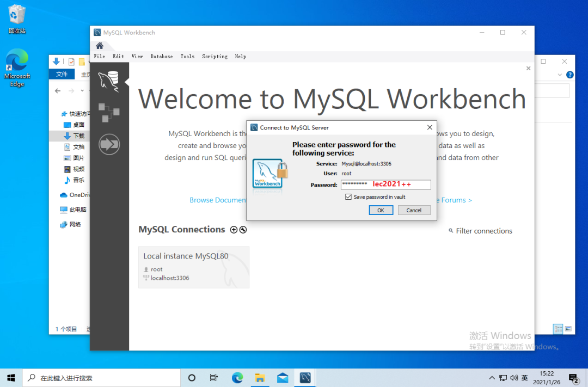Screen dimensions: 588x387
Task: Click the volume icon in system tray
Action: [514, 378]
